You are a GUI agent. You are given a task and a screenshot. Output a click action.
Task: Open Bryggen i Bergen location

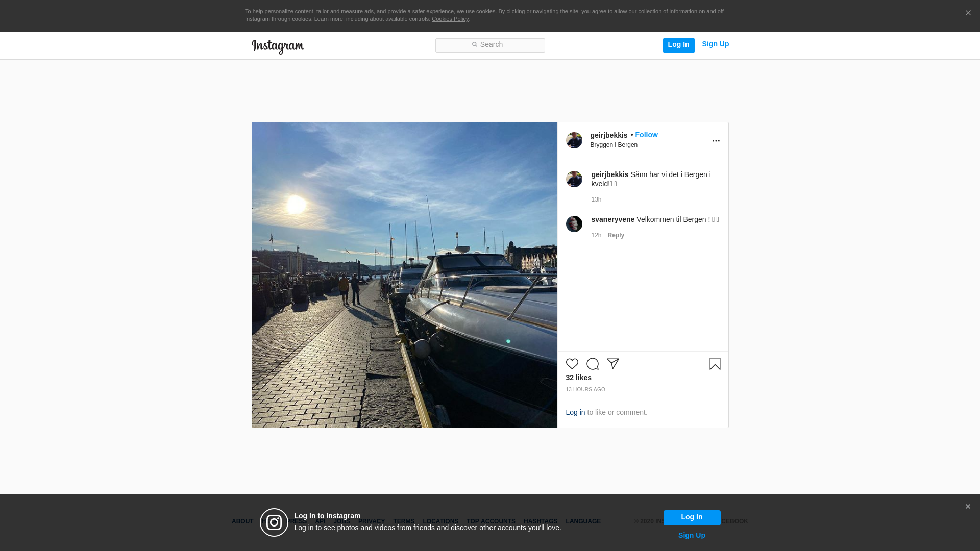(614, 145)
